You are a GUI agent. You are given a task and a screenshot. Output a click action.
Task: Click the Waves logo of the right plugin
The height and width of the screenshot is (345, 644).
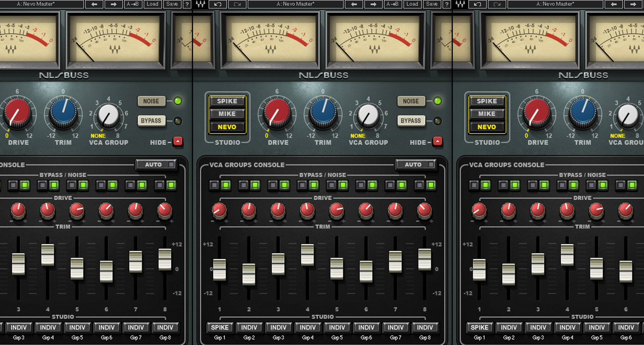[x=460, y=4]
